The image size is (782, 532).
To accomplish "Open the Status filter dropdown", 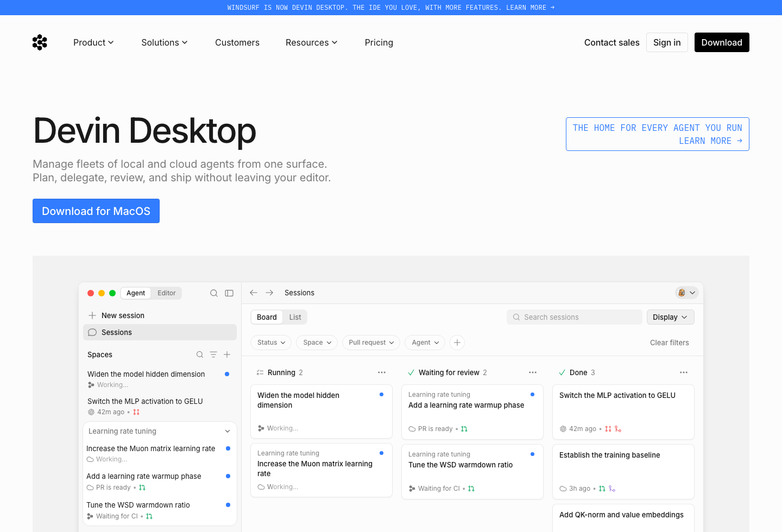I will [x=271, y=343].
